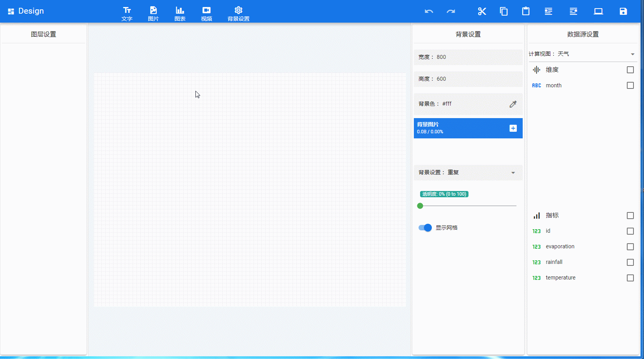Image resolution: width=644 pixels, height=359 pixels.
Task: Add a background image with plus icon
Action: (x=513, y=128)
